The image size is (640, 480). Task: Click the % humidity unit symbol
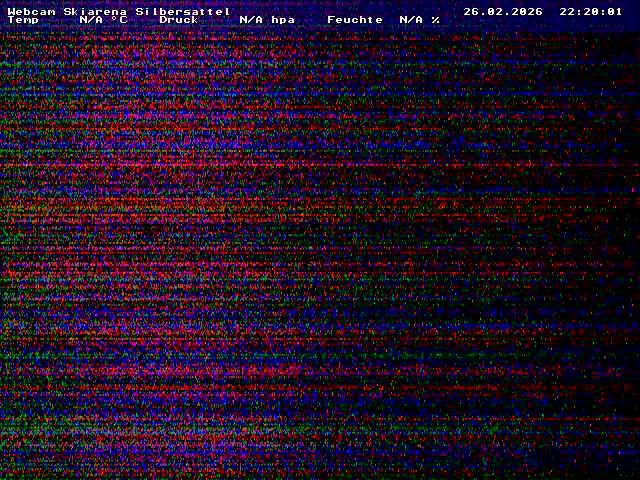[x=436, y=20]
